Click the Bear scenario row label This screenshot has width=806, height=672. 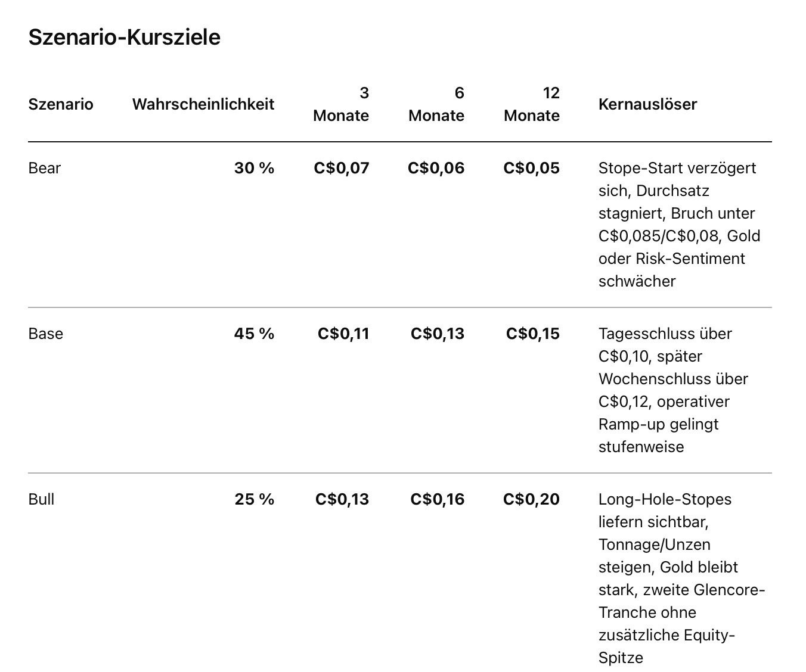coord(45,168)
